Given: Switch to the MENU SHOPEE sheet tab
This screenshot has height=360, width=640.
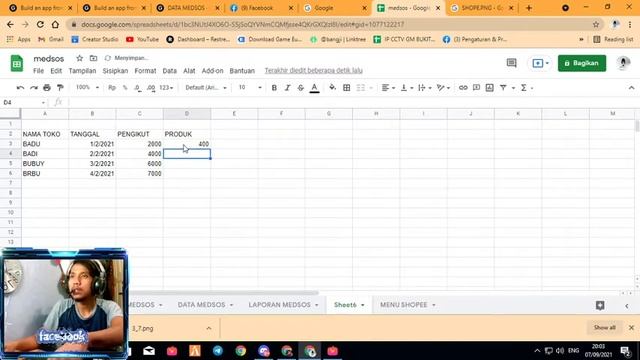Looking at the screenshot, I should (404, 305).
